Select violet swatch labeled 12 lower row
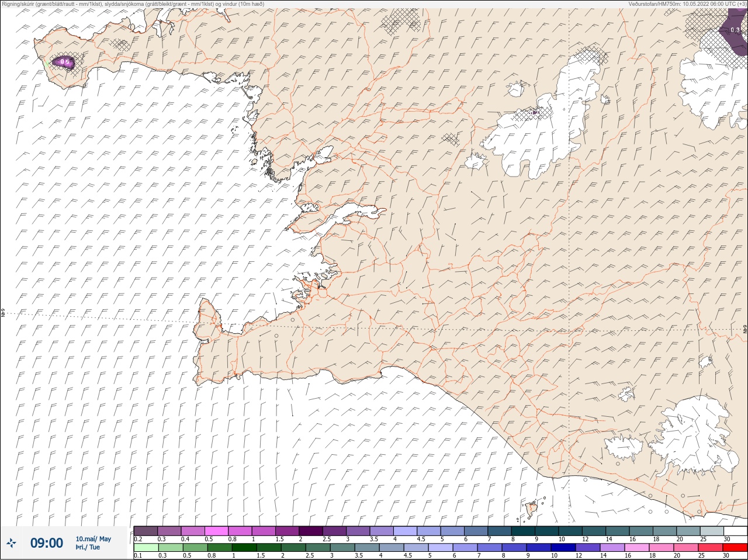Image resolution: width=748 pixels, height=560 pixels. pos(588,547)
